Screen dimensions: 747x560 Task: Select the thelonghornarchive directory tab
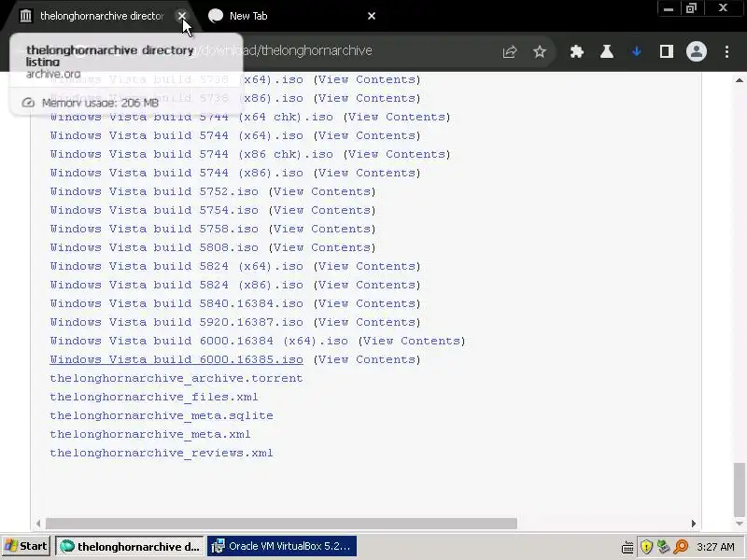click(x=102, y=16)
